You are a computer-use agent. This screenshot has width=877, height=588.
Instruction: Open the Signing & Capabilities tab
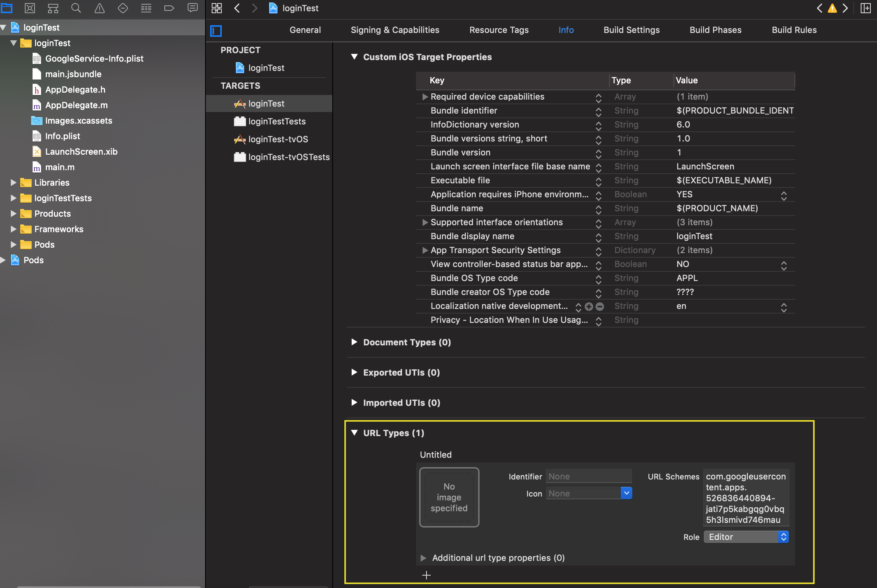point(395,30)
